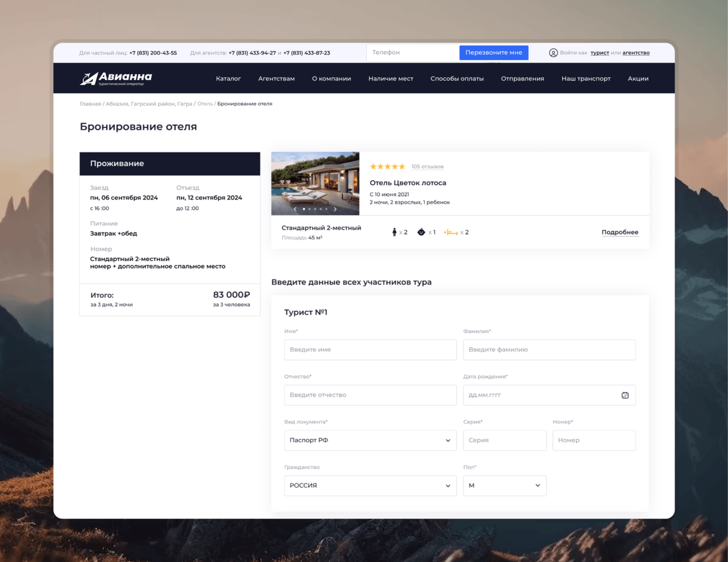Open the Наличие мест menu item
The height and width of the screenshot is (562, 728).
click(x=391, y=79)
